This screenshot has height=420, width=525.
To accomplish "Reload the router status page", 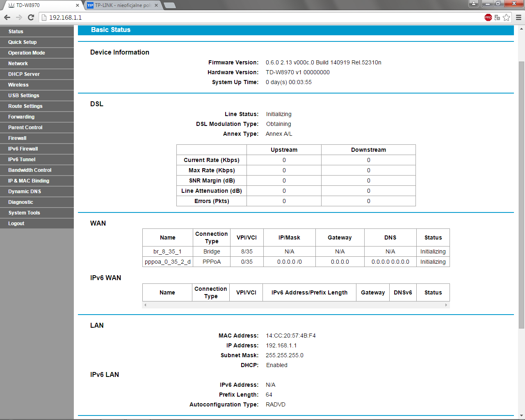I will (x=31, y=17).
